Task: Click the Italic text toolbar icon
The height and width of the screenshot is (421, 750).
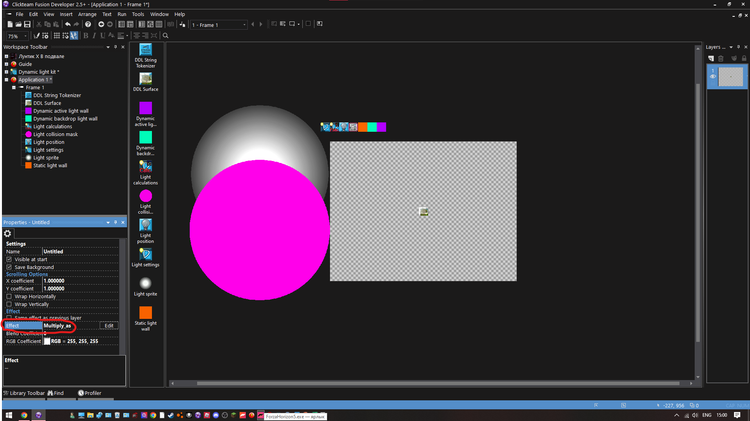Action: (94, 36)
